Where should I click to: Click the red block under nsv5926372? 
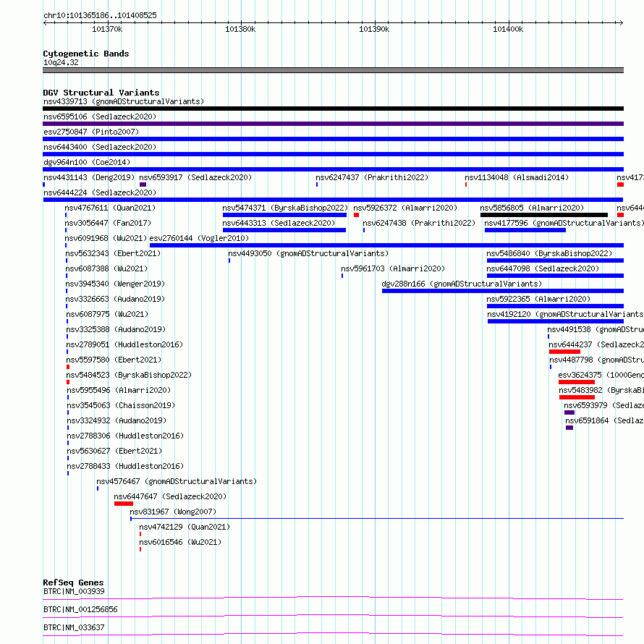(357, 215)
